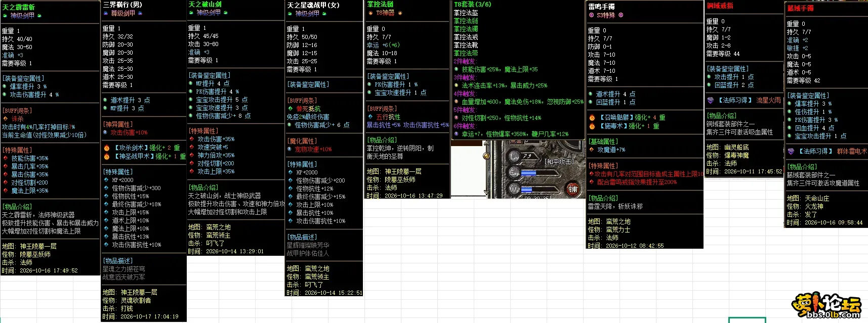The width and height of the screenshot is (868, 323).
Task: Toggle the [和平攻击] attack mode label
Action: coord(559,162)
